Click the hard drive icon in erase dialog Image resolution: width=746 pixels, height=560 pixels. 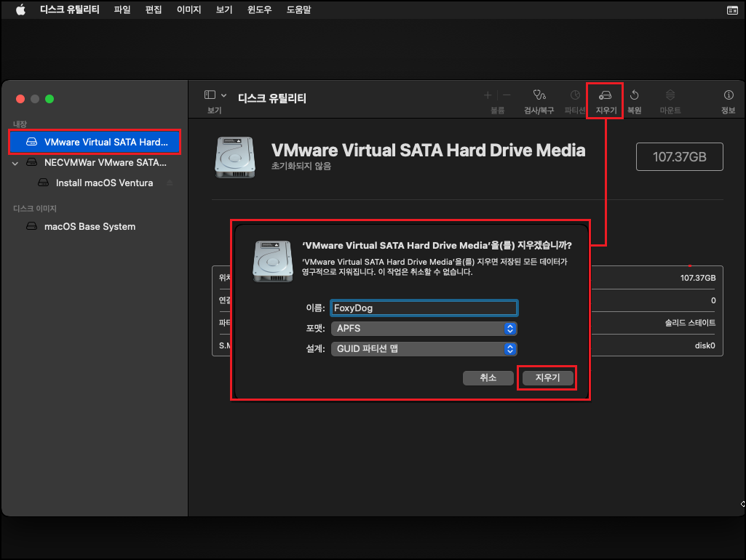click(x=273, y=261)
